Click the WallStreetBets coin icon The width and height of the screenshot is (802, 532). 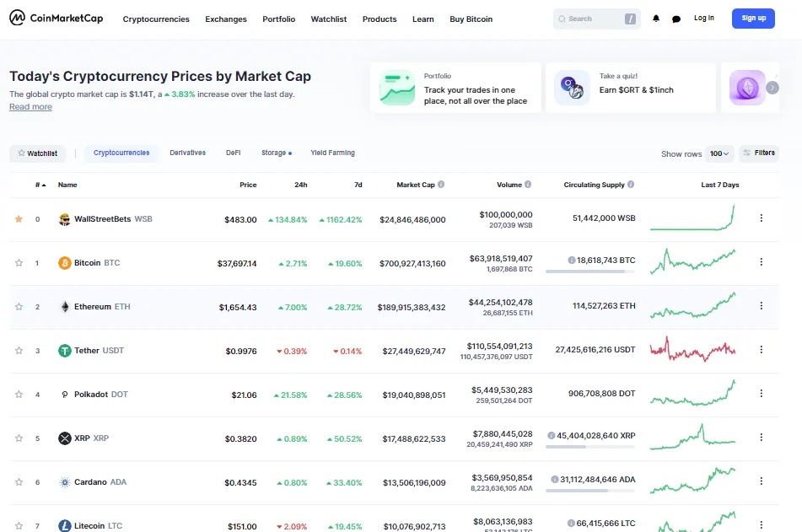tap(64, 219)
